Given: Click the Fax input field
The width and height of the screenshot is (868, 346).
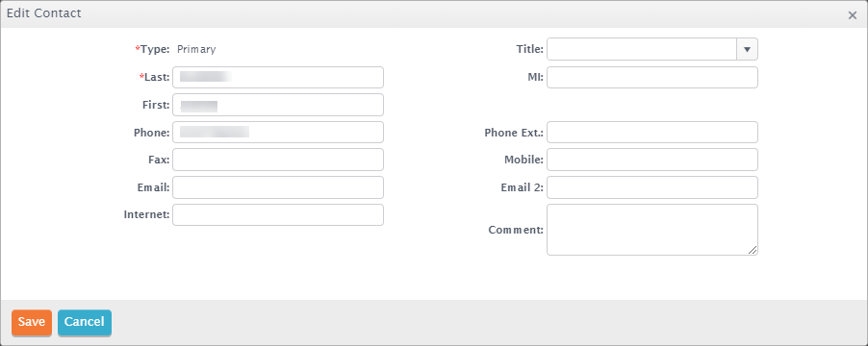Looking at the screenshot, I should pos(278,160).
